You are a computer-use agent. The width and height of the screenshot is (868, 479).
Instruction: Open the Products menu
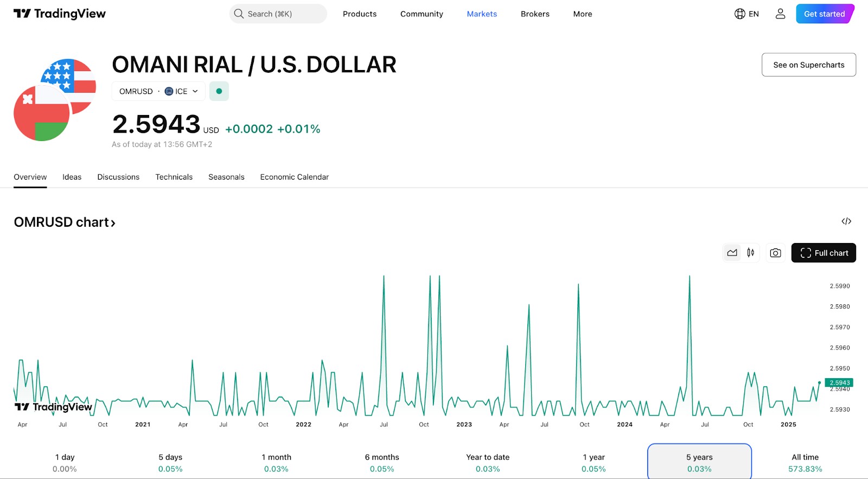tap(360, 14)
